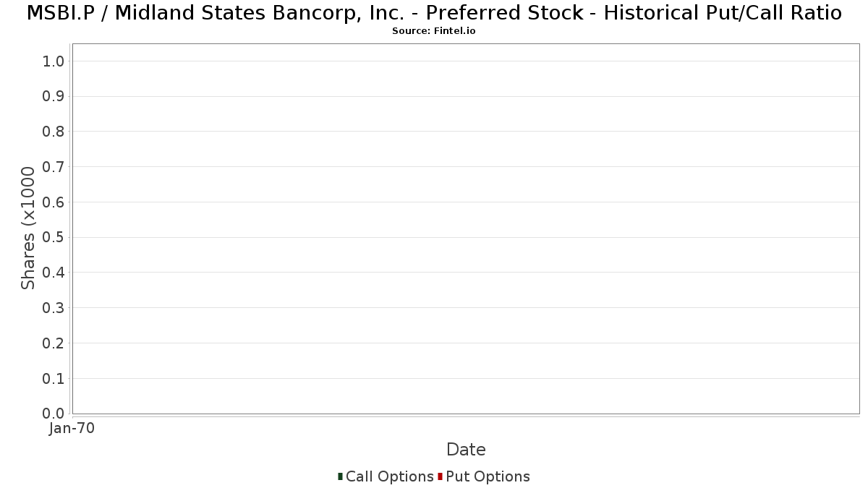Click the Date x-axis title

click(466, 450)
